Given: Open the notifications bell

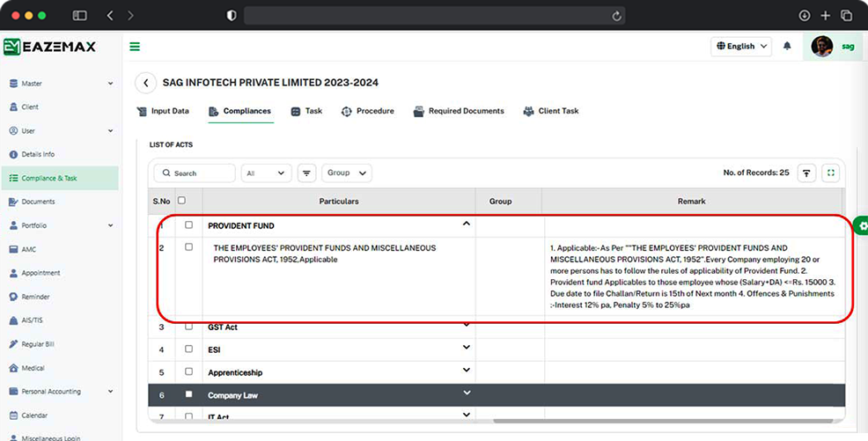Looking at the screenshot, I should (x=787, y=46).
